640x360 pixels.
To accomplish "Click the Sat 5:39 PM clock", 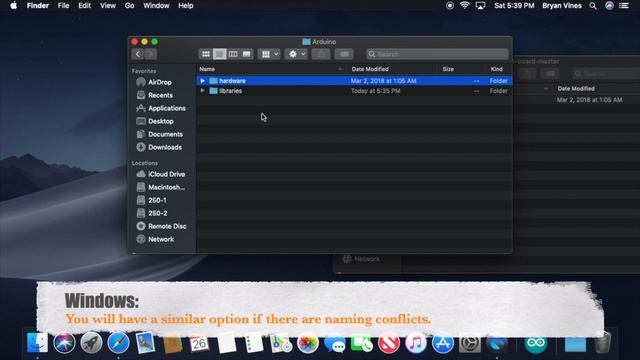I will click(514, 6).
